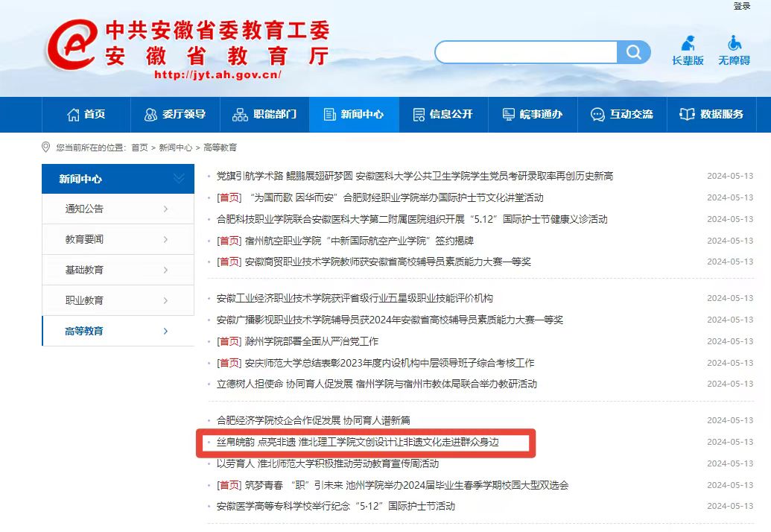Viewport: 771px width, 532px height.
Task: Select 职业教育 in the sidebar
Action: 85,300
